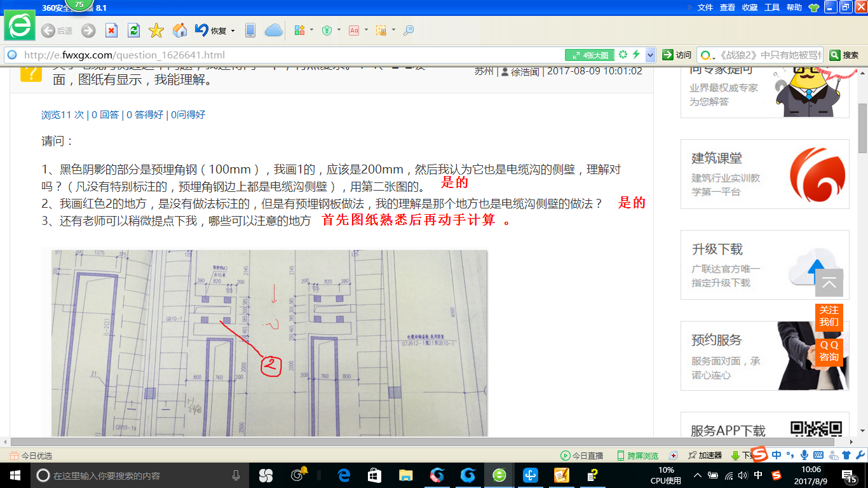Click the Sogou soft keyboard icon
Image resolution: width=868 pixels, height=488 pixels.
point(818,455)
